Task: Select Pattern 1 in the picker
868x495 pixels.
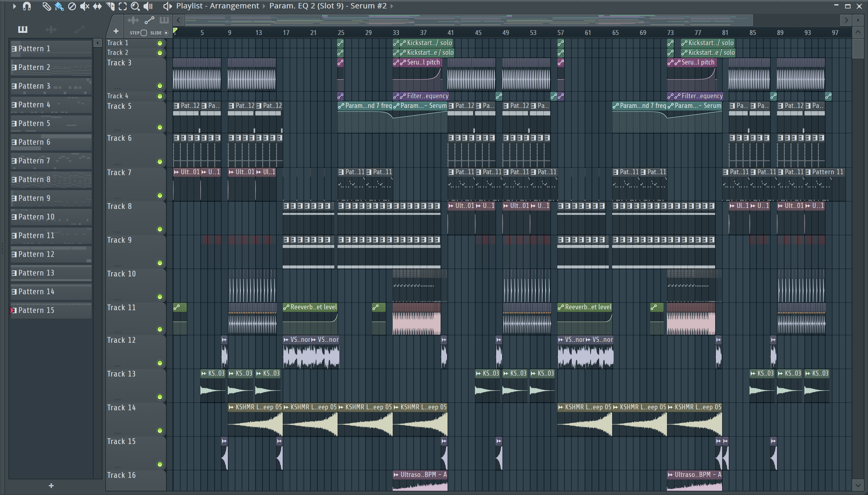Action: pyautogui.click(x=51, y=49)
